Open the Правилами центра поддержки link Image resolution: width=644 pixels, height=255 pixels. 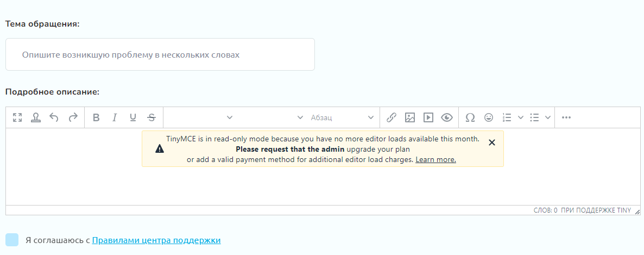[156, 240]
